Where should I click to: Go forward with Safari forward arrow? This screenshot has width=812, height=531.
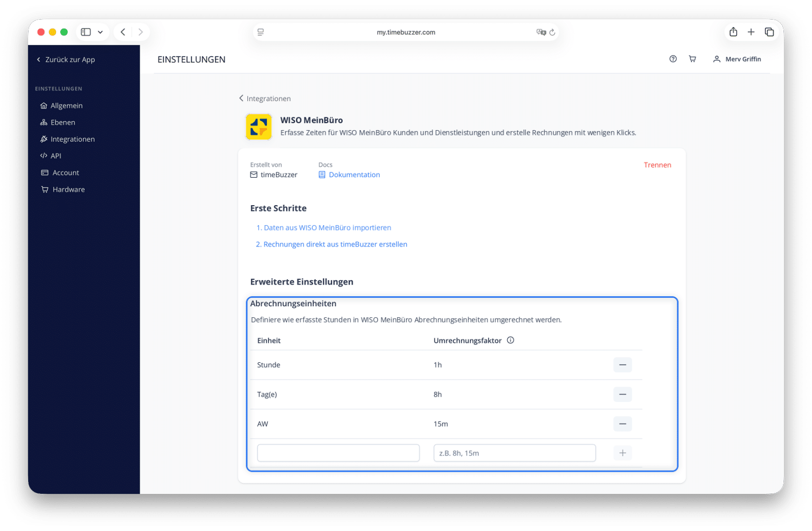pyautogui.click(x=141, y=32)
